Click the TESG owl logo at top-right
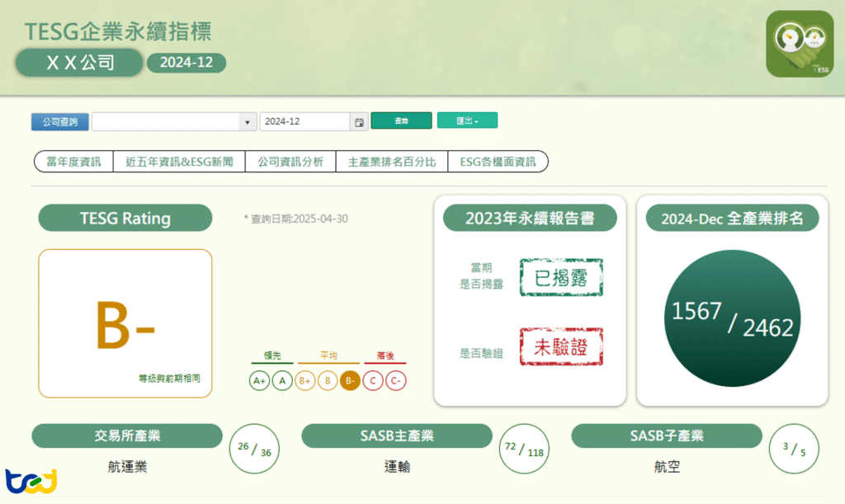 click(x=800, y=43)
